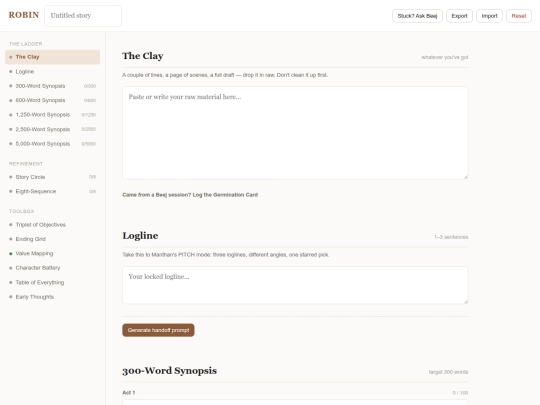Screen dimensions: 540x405
Task: Focus the raw material text area
Action: pos(295,133)
